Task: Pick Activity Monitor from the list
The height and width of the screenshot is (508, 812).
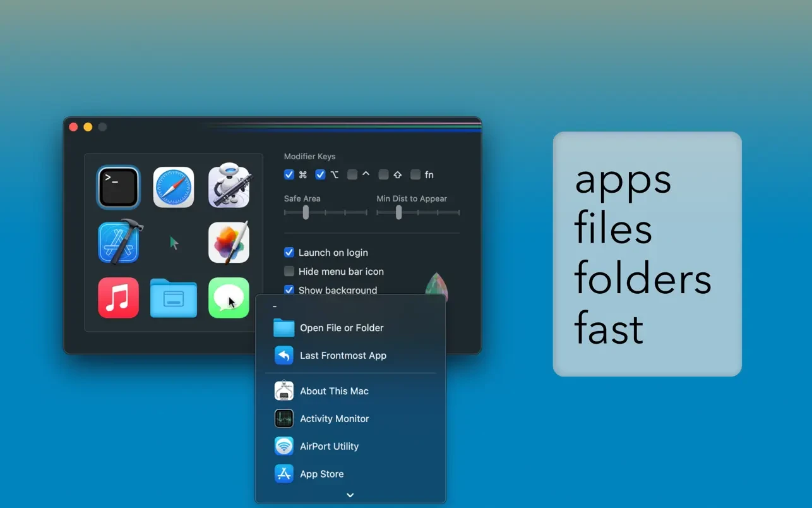Action: point(334,419)
